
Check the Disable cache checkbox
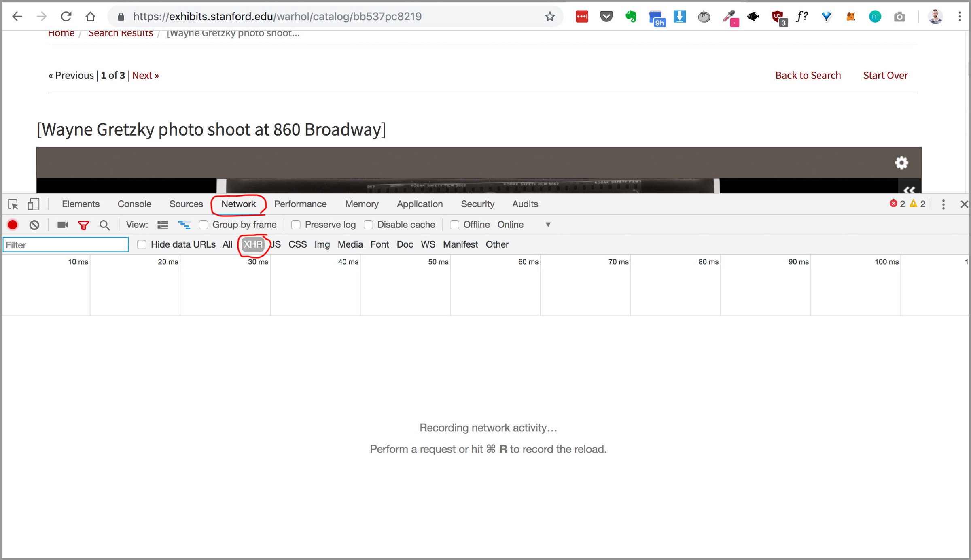pos(368,225)
